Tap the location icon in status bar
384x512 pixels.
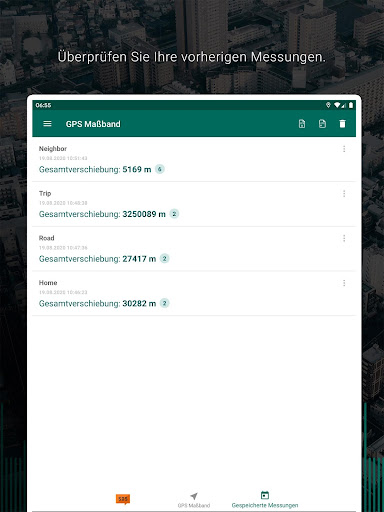coord(328,105)
